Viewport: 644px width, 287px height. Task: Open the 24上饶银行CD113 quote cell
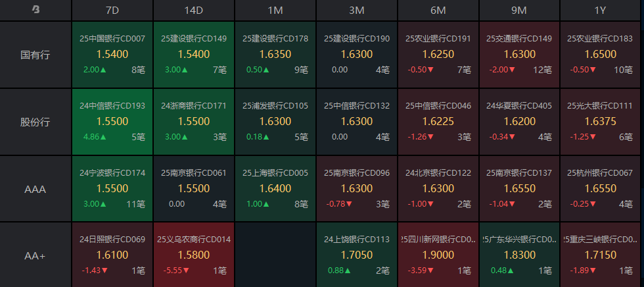click(356, 255)
